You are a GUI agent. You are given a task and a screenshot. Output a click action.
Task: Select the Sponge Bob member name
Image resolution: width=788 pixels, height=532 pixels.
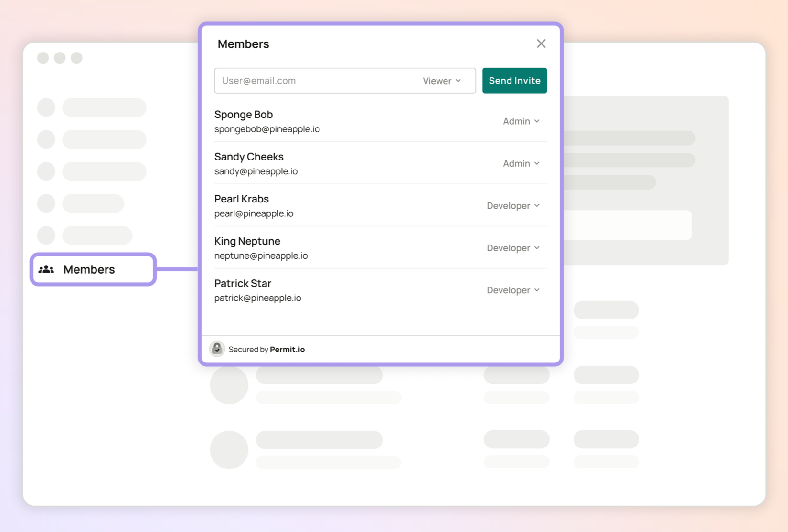pyautogui.click(x=244, y=115)
